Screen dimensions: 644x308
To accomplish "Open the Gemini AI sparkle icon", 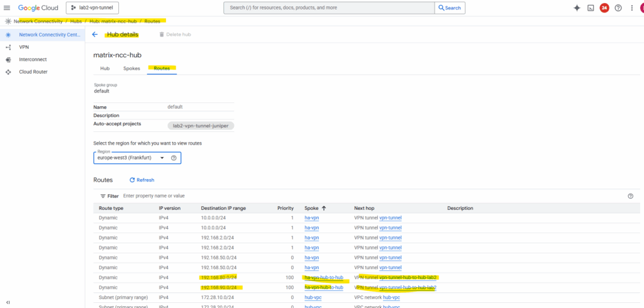I will click(577, 8).
